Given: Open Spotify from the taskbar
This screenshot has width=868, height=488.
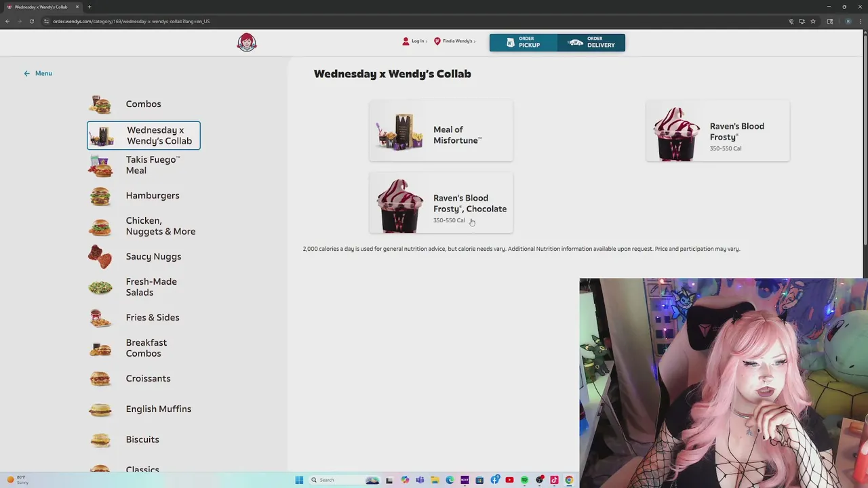Looking at the screenshot, I should tap(524, 480).
